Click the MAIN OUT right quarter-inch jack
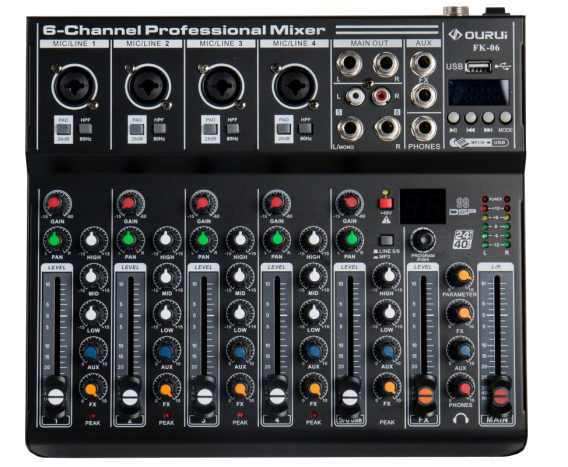 [386, 64]
